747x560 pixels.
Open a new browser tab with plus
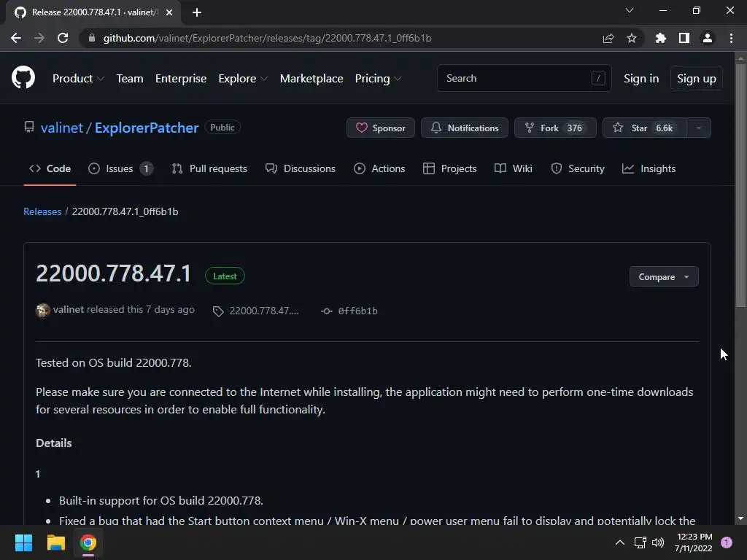pos(197,12)
